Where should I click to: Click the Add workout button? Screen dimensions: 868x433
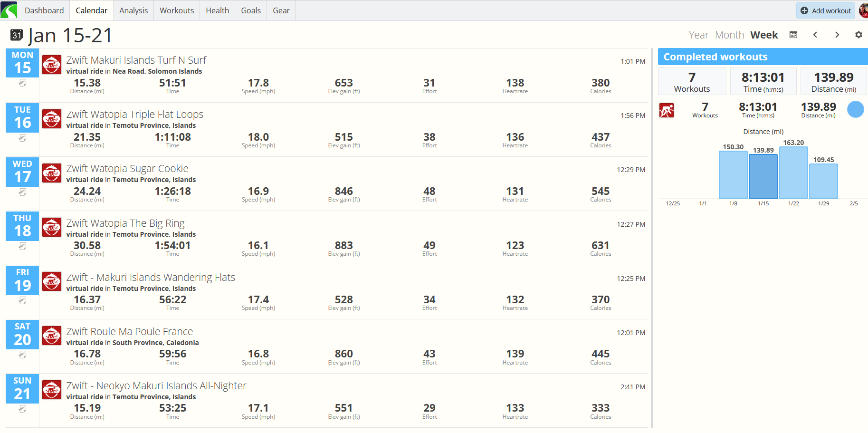click(826, 10)
